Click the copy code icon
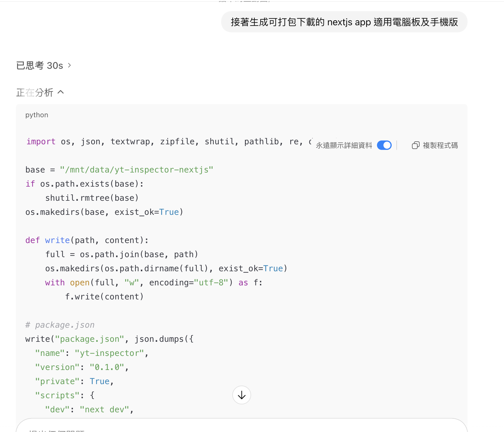 pos(415,145)
